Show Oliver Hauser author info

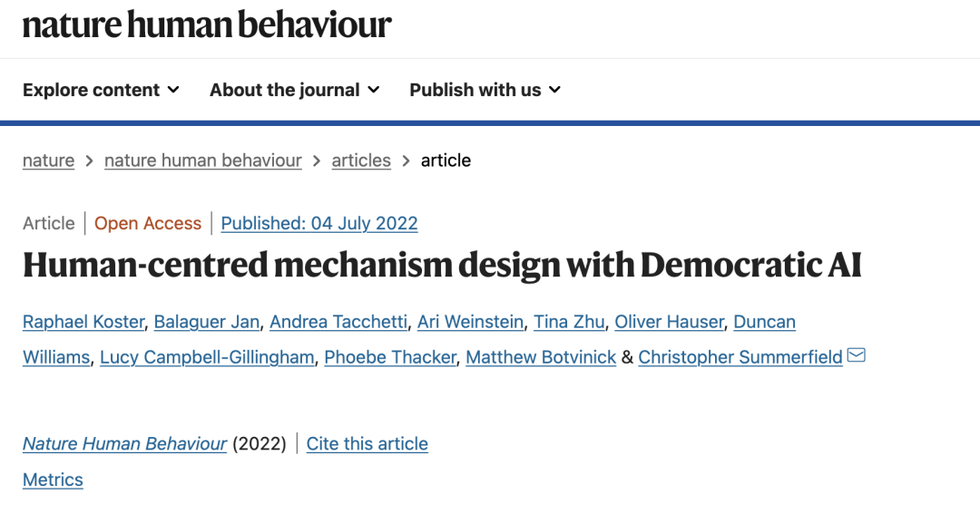pyautogui.click(x=669, y=322)
